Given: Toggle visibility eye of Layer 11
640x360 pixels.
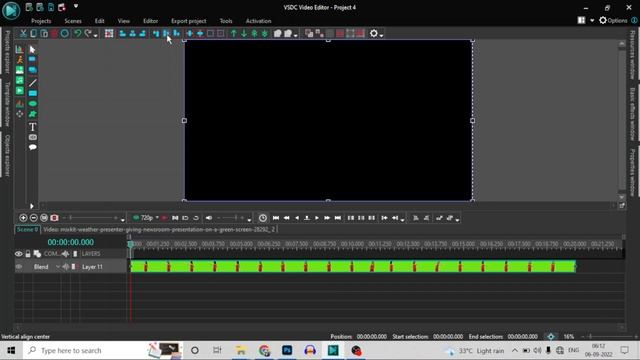Looking at the screenshot, I should [x=19, y=267].
